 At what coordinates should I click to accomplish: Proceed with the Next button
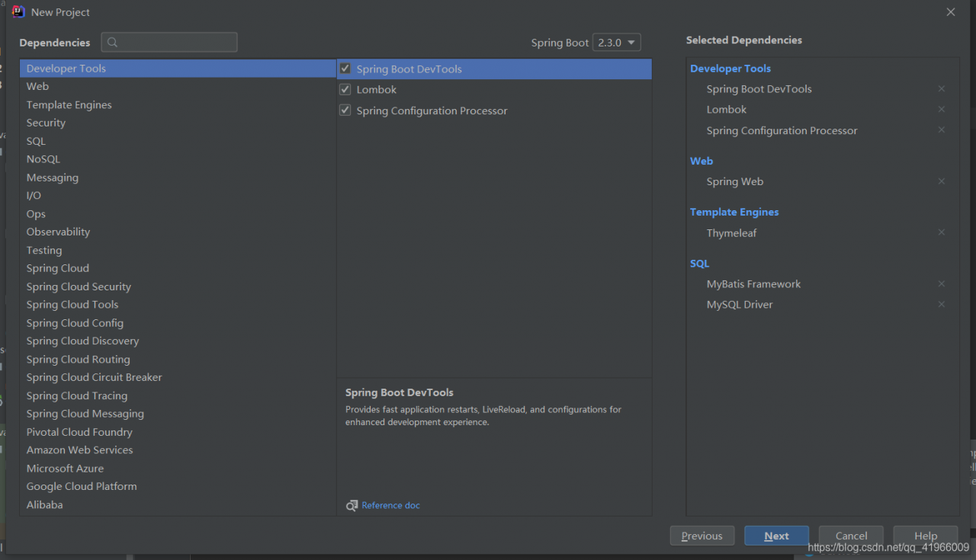point(777,536)
